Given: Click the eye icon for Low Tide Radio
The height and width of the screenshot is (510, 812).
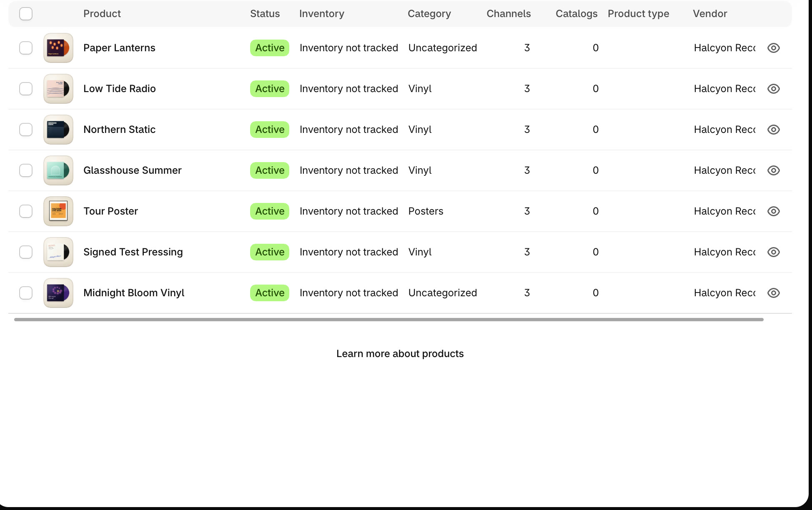Looking at the screenshot, I should point(773,89).
